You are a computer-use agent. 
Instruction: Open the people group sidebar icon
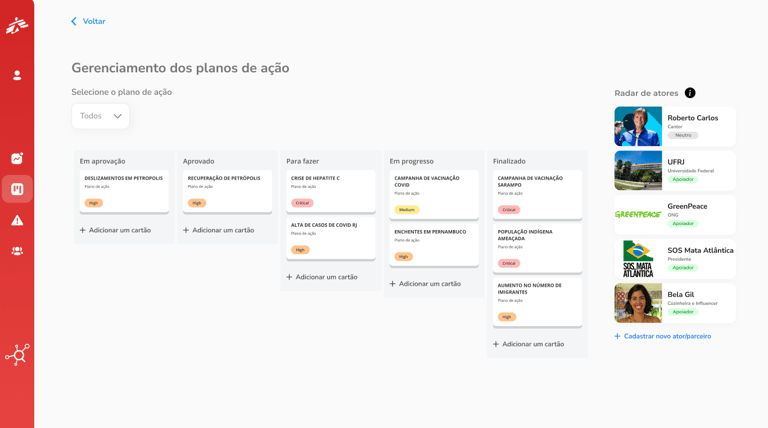point(17,251)
